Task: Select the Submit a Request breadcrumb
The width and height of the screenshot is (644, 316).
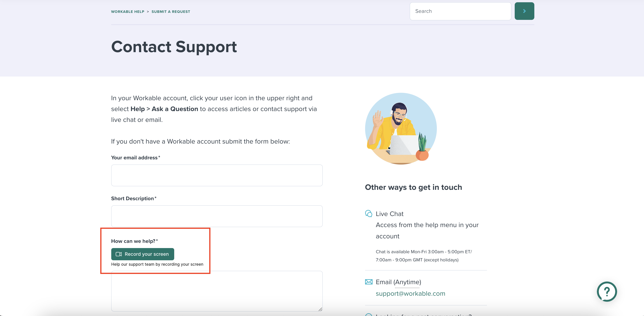Action: point(171,12)
